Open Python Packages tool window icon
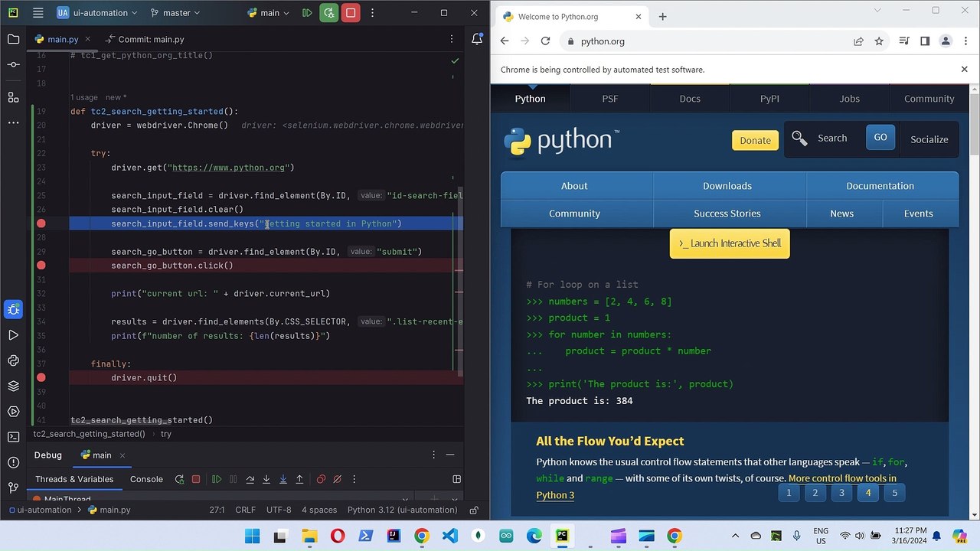Viewport: 980px width, 551px height. click(x=13, y=360)
